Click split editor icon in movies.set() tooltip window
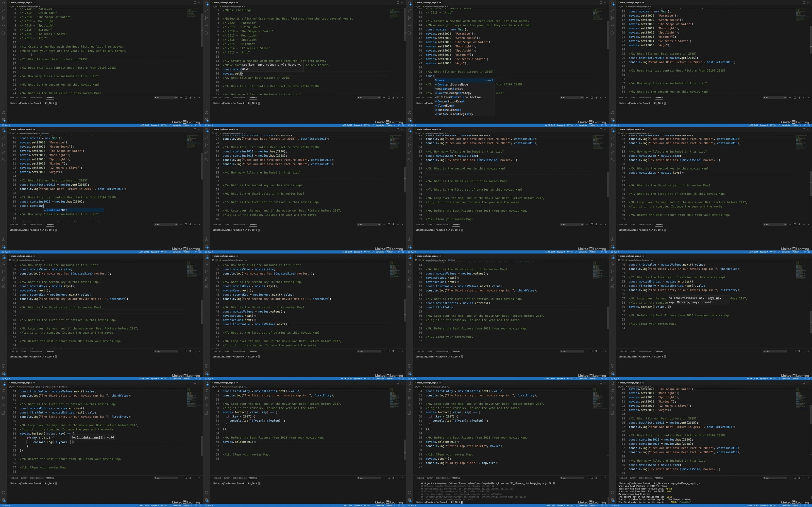 tap(398, 2)
